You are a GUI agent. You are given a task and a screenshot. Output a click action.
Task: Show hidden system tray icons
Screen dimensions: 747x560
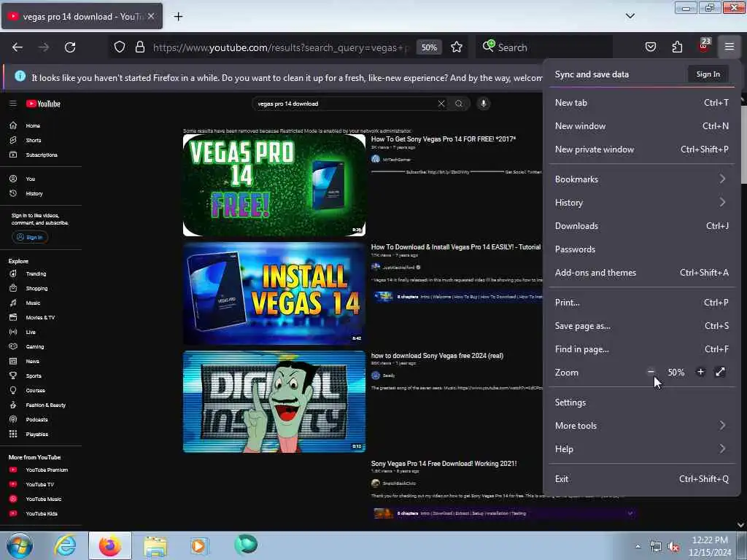[638, 546]
